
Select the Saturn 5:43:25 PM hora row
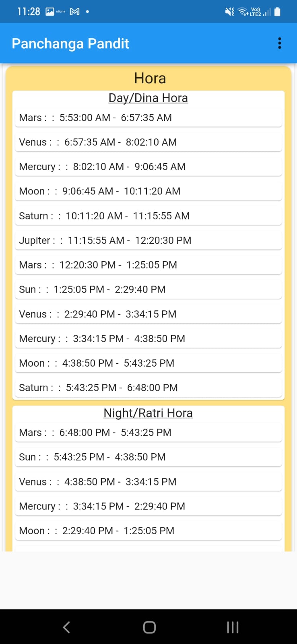pos(148,388)
